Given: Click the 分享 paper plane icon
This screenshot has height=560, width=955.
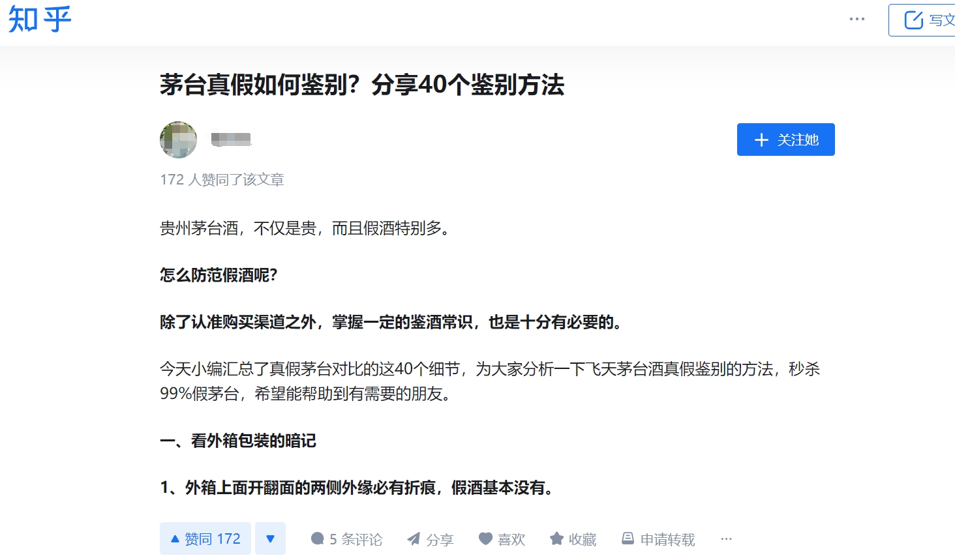Looking at the screenshot, I should (x=414, y=538).
